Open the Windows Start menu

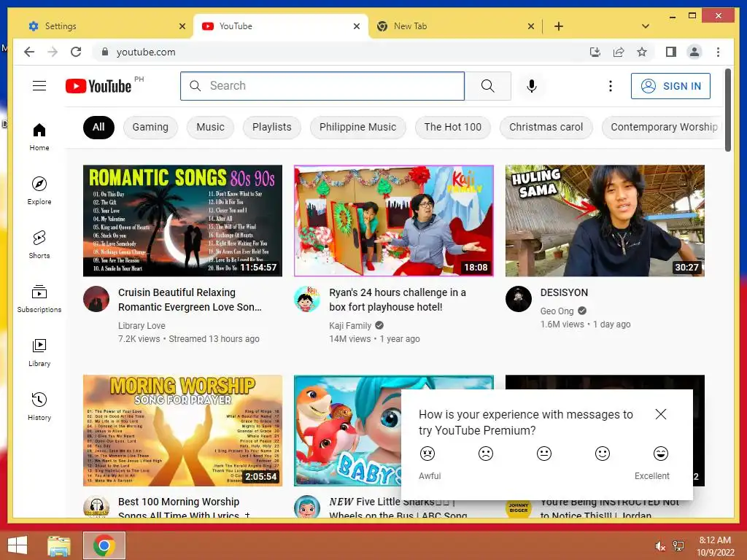click(18, 545)
